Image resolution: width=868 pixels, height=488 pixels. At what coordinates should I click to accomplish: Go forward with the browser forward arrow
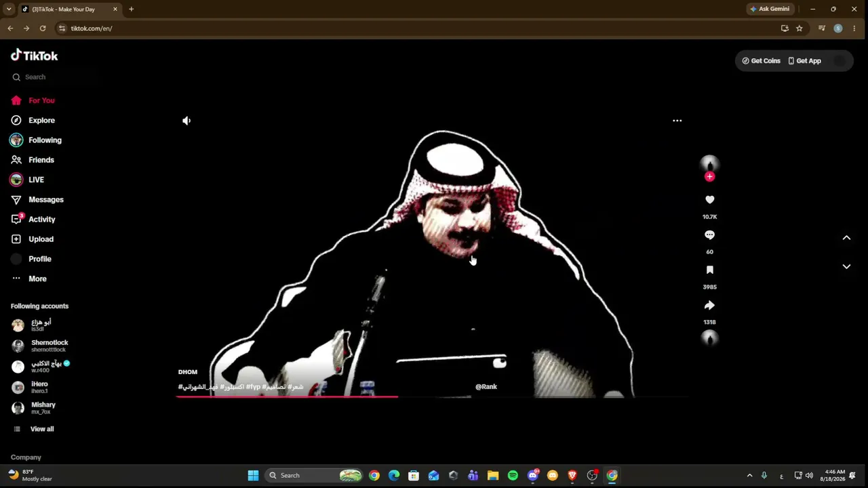click(26, 28)
